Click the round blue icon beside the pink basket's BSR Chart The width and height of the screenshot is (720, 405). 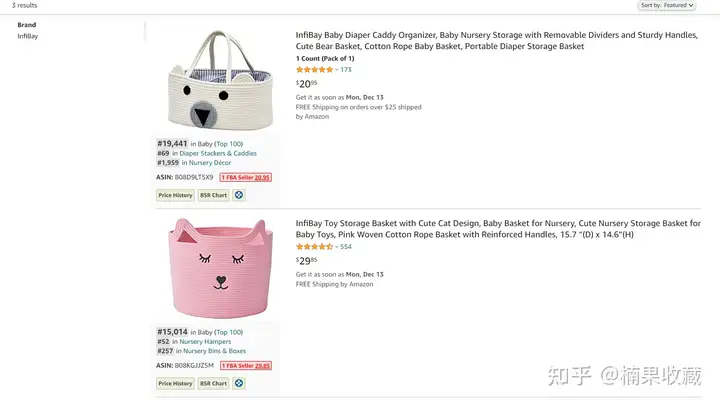point(239,383)
